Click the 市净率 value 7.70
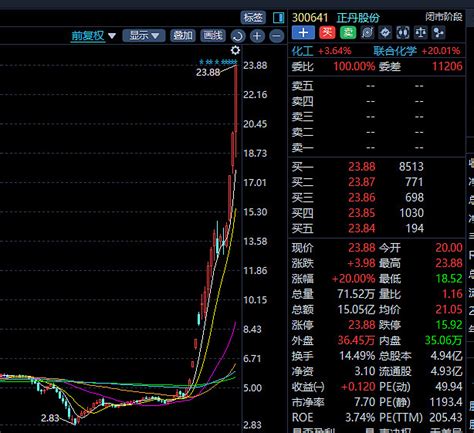The image size is (474, 433). (x=365, y=402)
